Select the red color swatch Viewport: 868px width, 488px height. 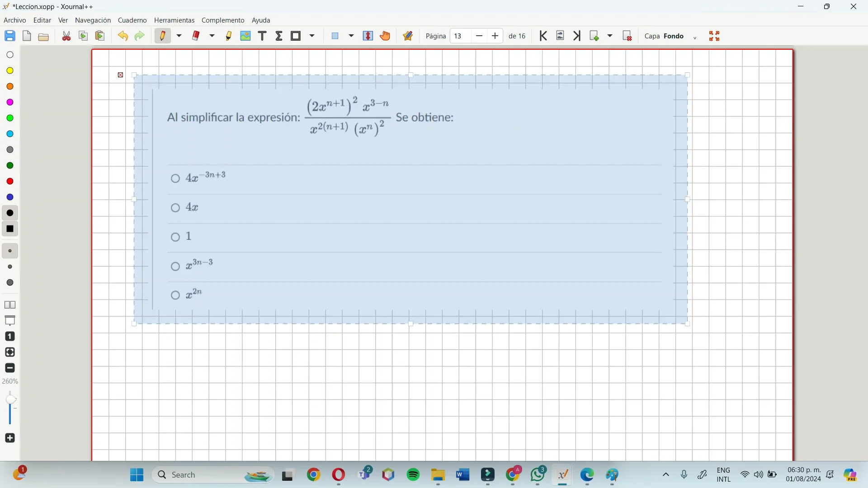pos(9,181)
